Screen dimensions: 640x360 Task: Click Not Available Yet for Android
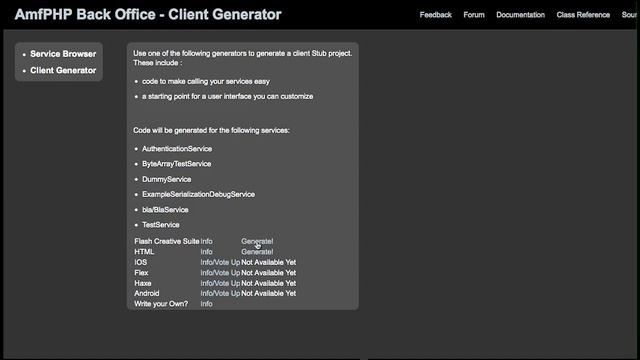pyautogui.click(x=269, y=293)
